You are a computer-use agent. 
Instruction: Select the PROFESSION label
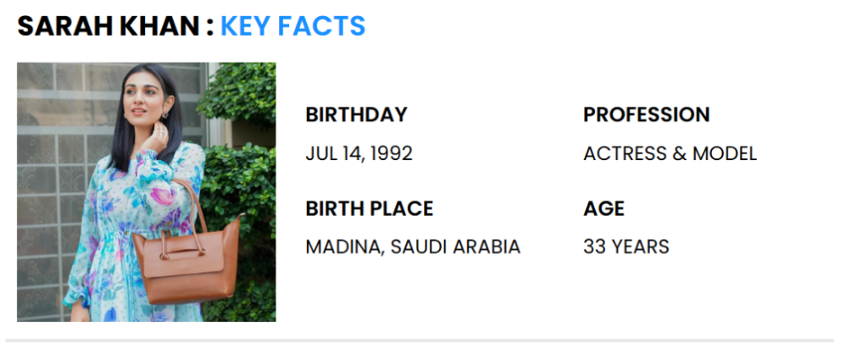646,114
